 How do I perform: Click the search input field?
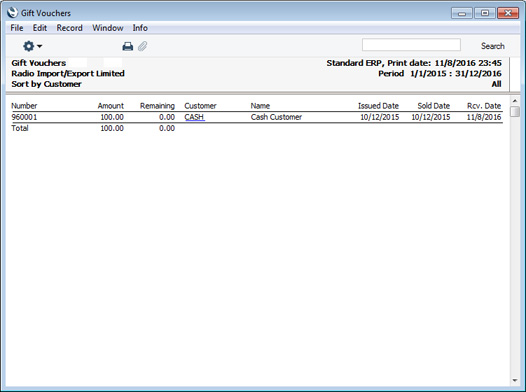[x=411, y=45]
